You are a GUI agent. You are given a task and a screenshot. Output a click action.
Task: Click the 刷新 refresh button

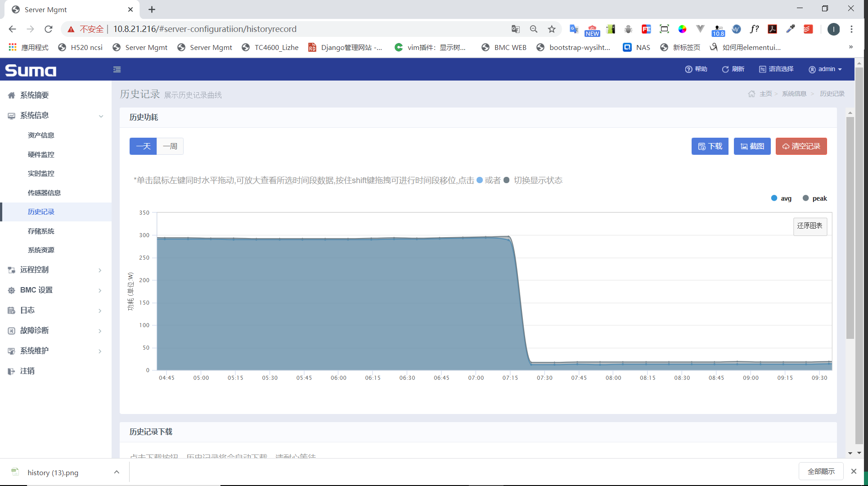(x=733, y=69)
